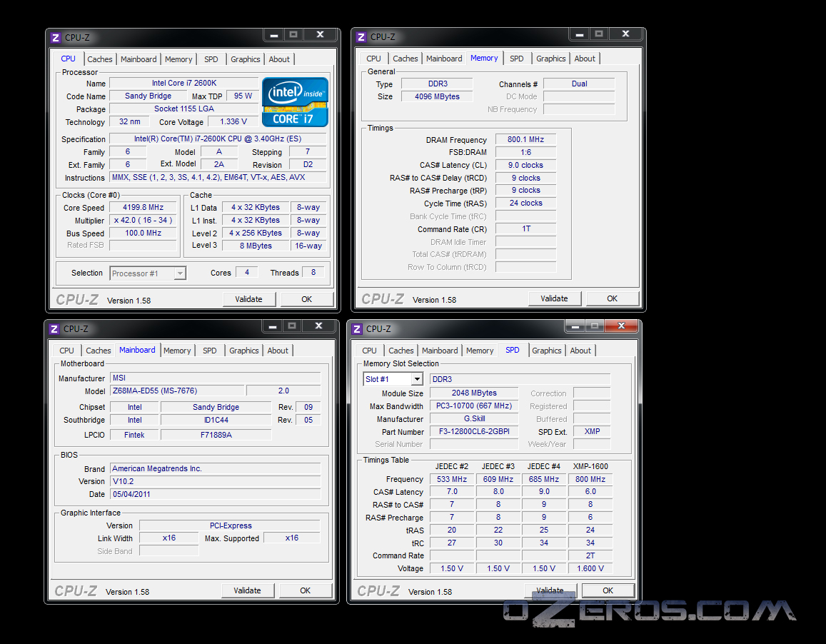
Task: Click motherboard model Z68MA-ED55 (MS-7676)
Action: [178, 391]
